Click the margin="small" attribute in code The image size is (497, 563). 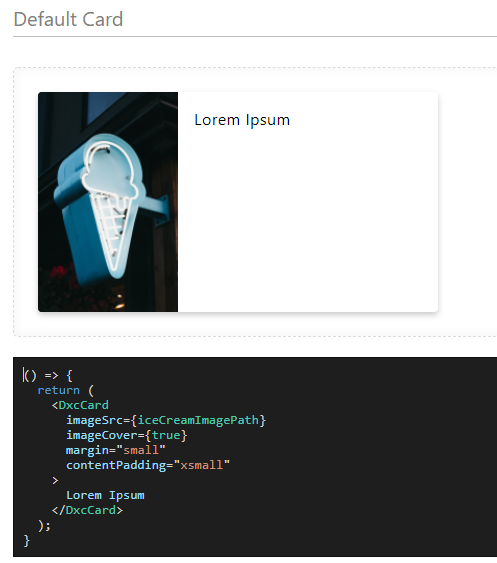116,450
